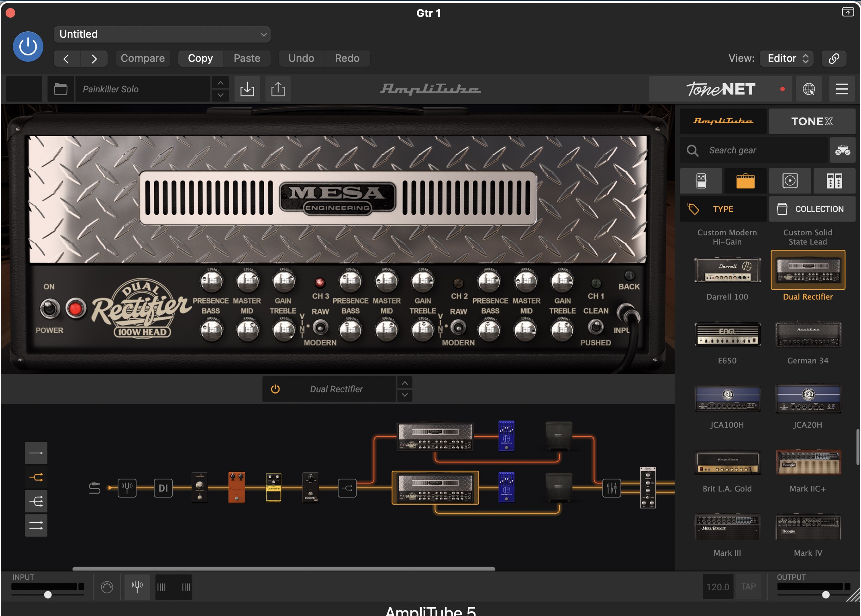Click the INPUT level slider handle
Image resolution: width=861 pixels, height=616 pixels.
pos(48,595)
